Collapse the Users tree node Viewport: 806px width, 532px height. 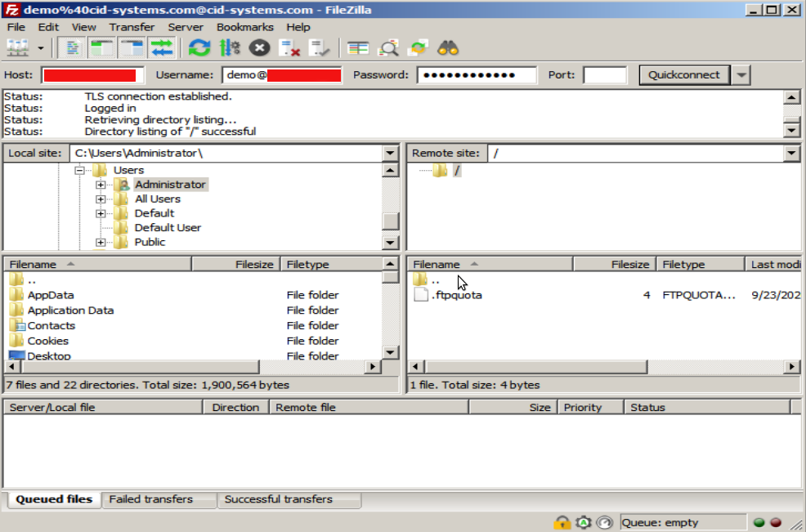pos(79,170)
